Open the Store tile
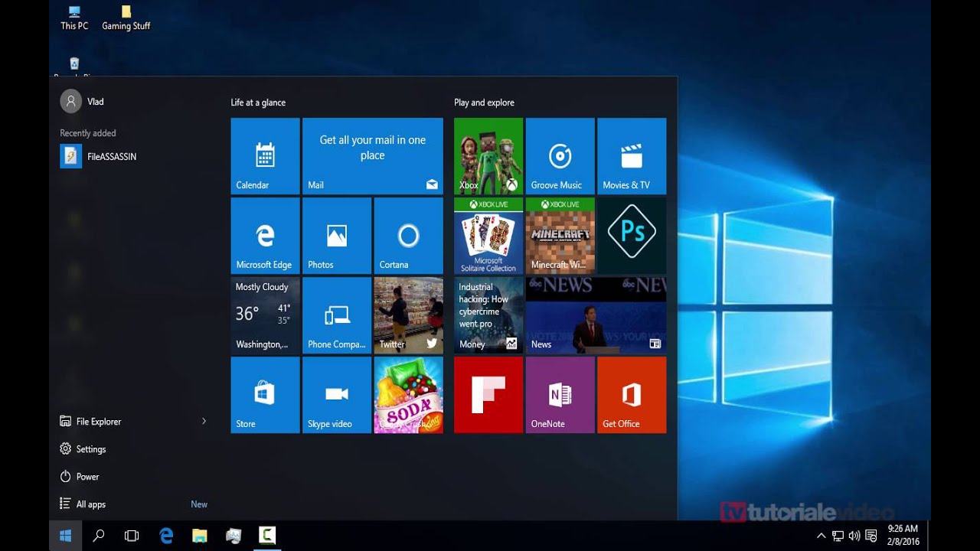Image resolution: width=980 pixels, height=551 pixels. click(265, 395)
